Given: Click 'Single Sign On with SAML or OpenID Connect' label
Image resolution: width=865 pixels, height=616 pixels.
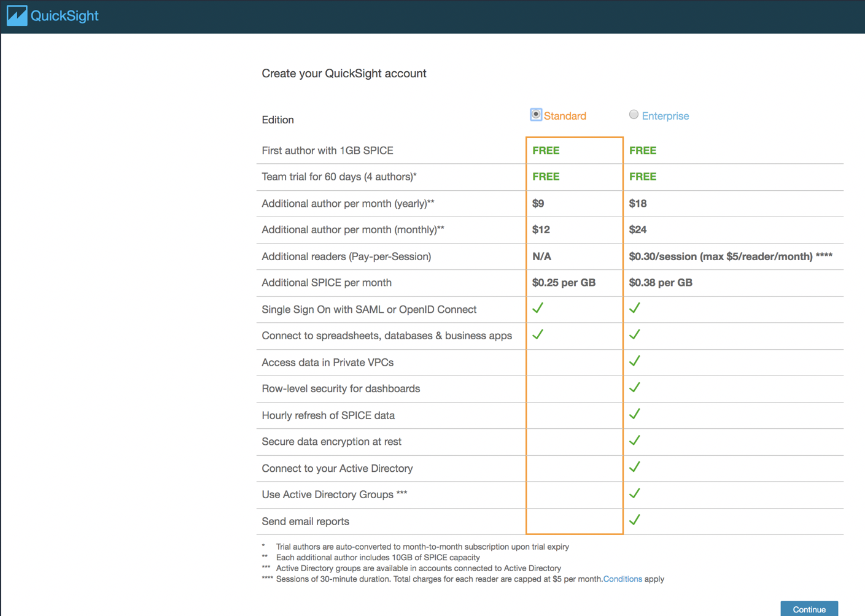Looking at the screenshot, I should (369, 310).
